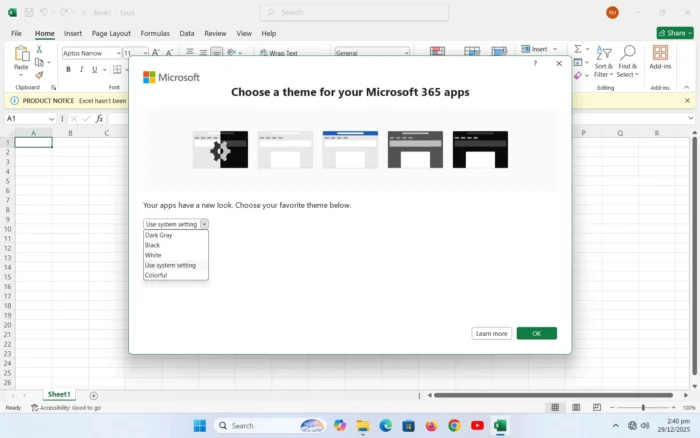The width and height of the screenshot is (700, 438).
Task: Toggle Bold formatting in the Font group
Action: coord(69,70)
